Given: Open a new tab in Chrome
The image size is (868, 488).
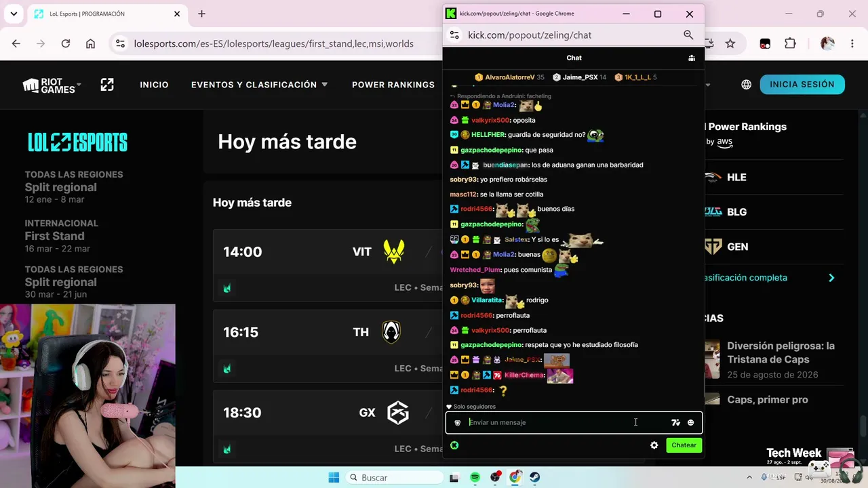Looking at the screenshot, I should (201, 14).
